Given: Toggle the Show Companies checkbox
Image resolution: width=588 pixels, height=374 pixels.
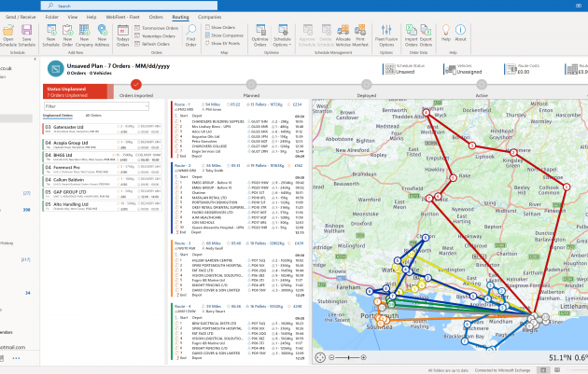Looking at the screenshot, I should [205, 35].
